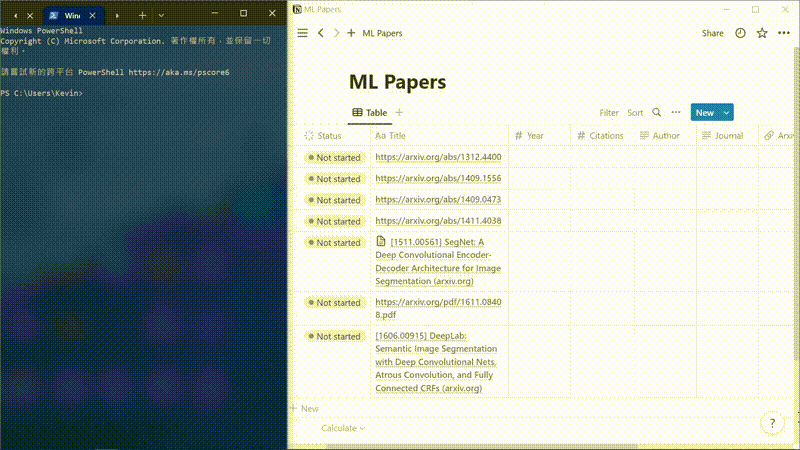Go forward with the right chevron in Notion
The width and height of the screenshot is (800, 450).
point(336,33)
